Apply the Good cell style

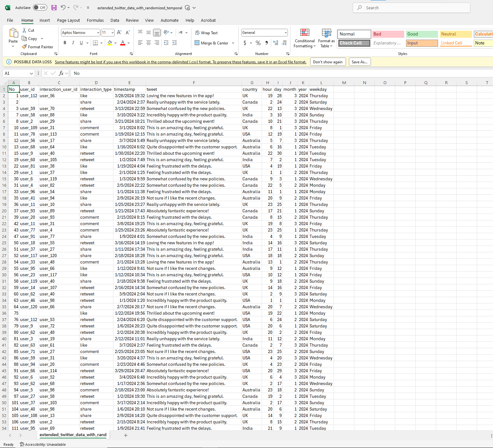(422, 34)
